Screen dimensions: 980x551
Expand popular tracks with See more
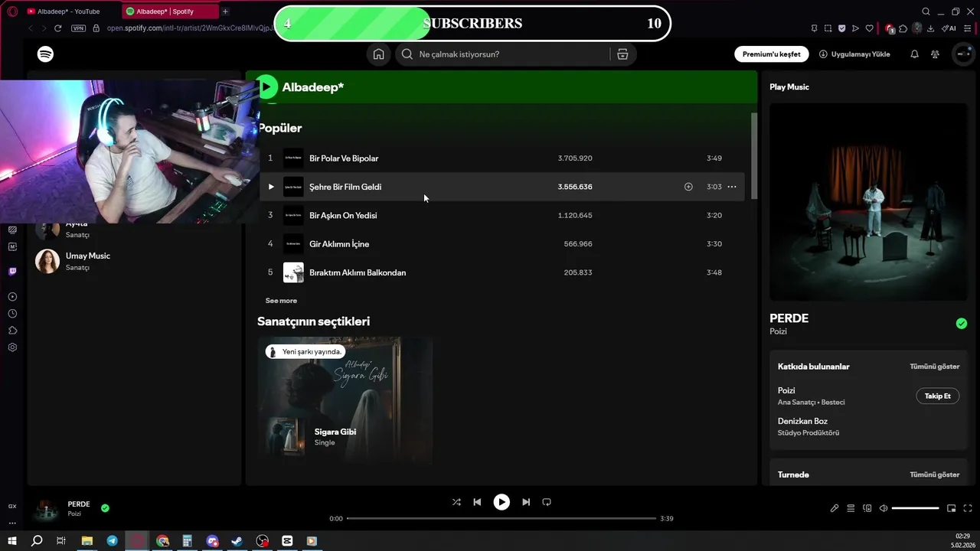281,301
